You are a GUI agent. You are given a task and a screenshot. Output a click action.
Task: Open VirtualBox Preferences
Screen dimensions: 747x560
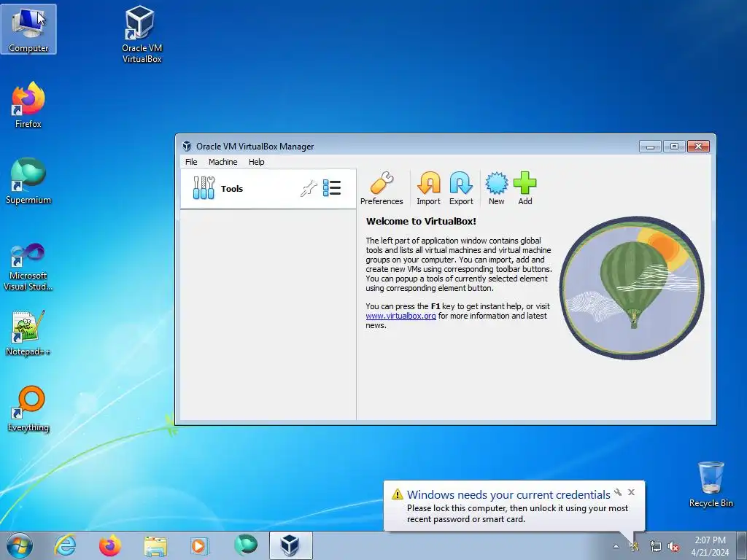coord(381,189)
